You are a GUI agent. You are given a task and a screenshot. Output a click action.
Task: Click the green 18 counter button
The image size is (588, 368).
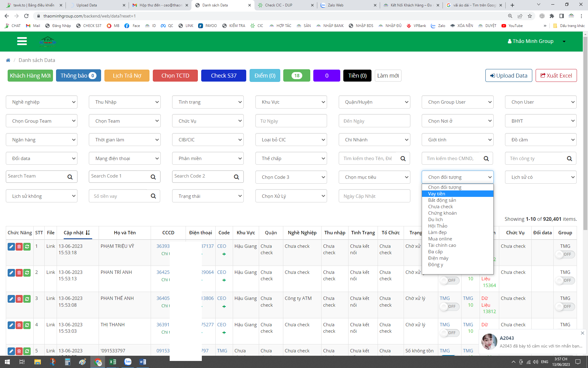coord(297,76)
